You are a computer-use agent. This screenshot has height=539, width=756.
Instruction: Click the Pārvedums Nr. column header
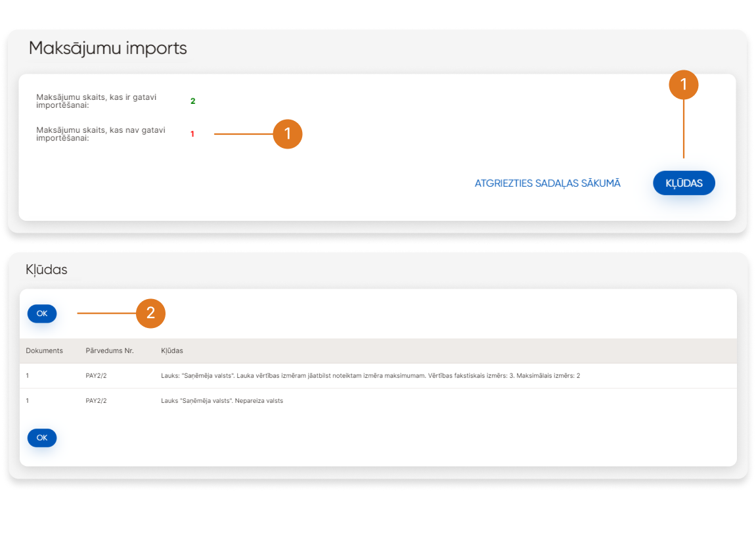click(110, 351)
